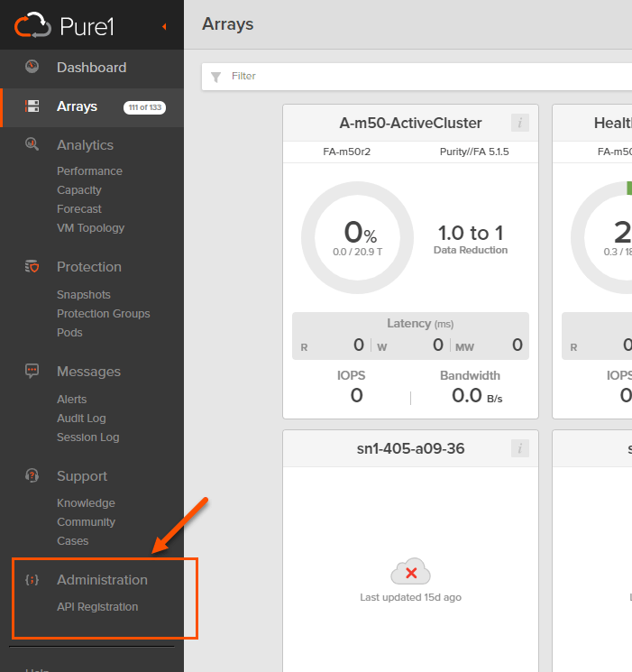This screenshot has height=672, width=632.
Task: Click the Arrays server icon
Action: (x=32, y=106)
